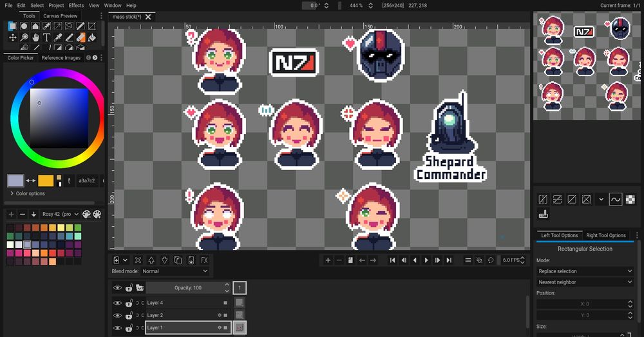Select the Move tool
The height and width of the screenshot is (337, 644).
13,38
